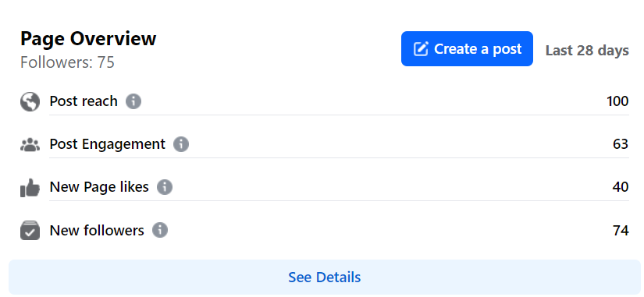Open the Post reach info tooltip icon

click(133, 101)
